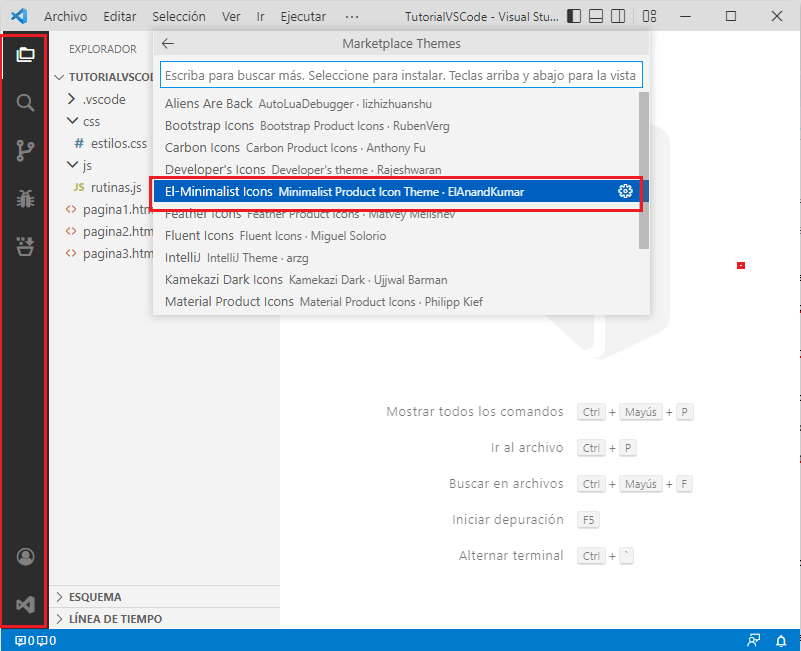The image size is (801, 651).
Task: Select Bootstrap Icons theme
Action: (396, 126)
